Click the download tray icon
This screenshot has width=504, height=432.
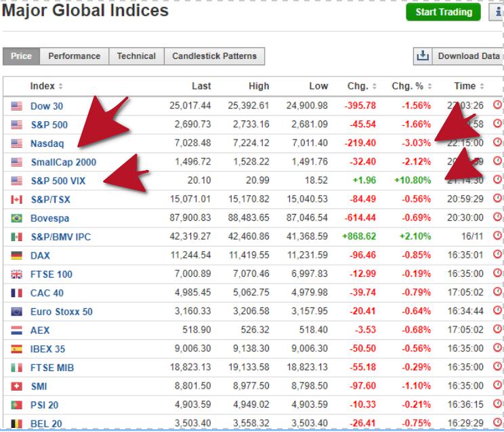click(423, 56)
